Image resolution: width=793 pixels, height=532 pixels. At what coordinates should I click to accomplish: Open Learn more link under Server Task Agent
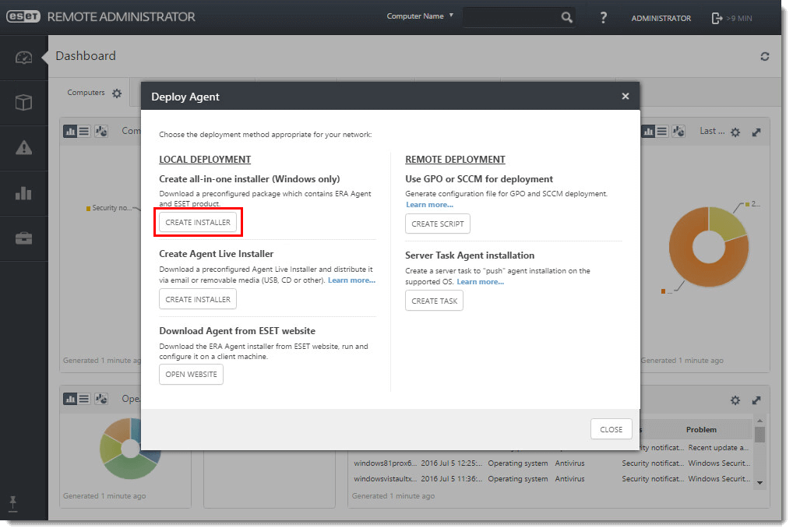coord(480,282)
